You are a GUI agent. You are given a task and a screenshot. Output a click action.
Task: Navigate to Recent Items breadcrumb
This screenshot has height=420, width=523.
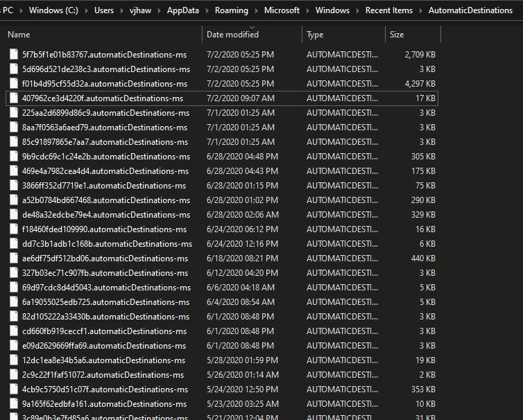click(x=389, y=10)
